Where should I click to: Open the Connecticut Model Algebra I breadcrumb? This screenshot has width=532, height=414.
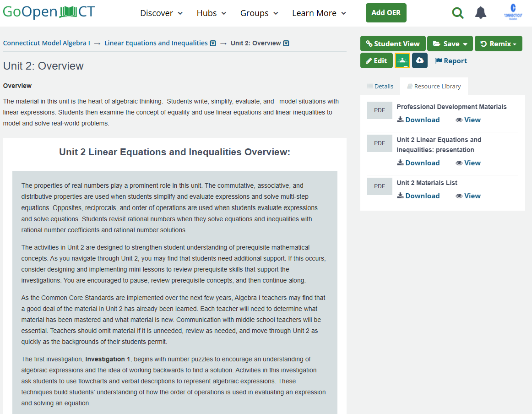pyautogui.click(x=47, y=43)
